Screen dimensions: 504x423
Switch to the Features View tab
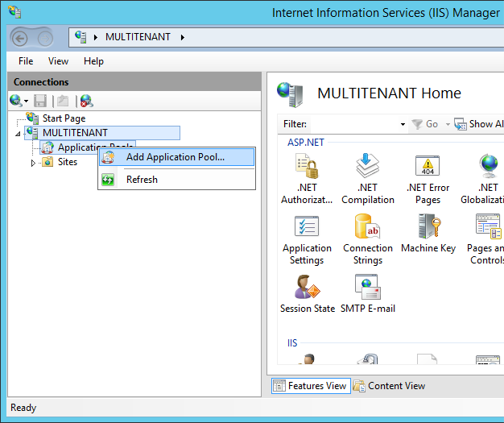click(x=311, y=386)
